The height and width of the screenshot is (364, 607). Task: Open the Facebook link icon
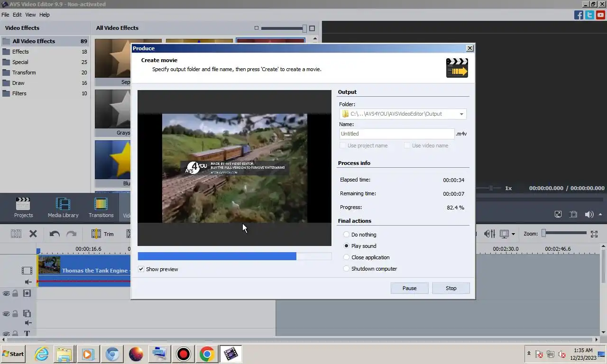[579, 15]
